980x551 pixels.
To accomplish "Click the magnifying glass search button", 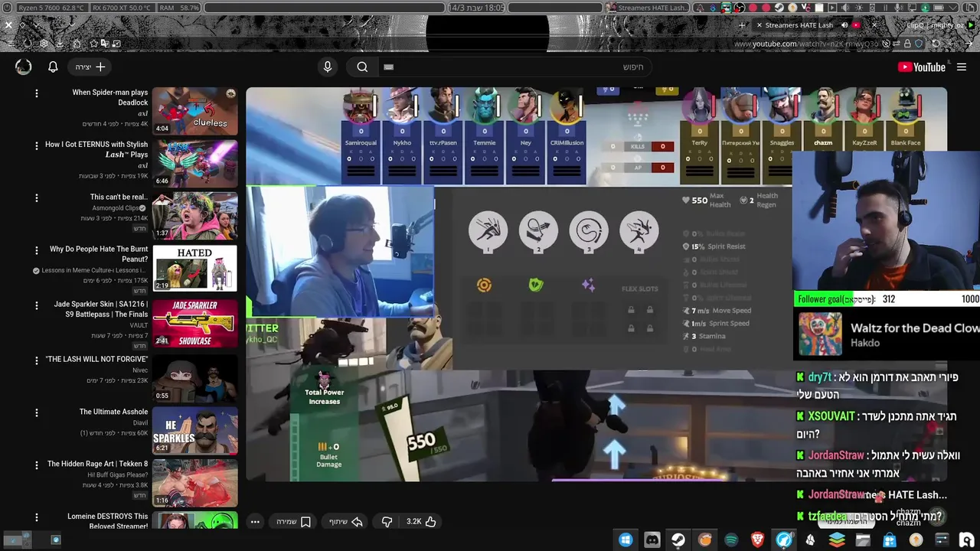I will tap(362, 67).
